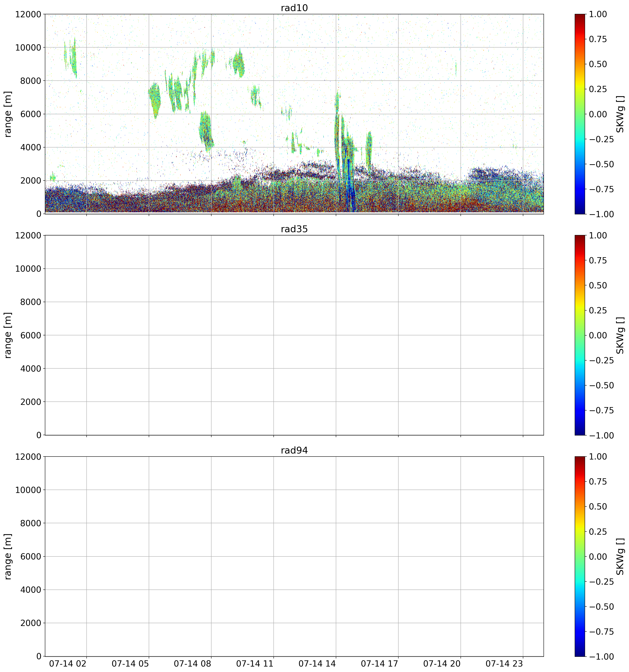Click the 0.00 tick on rad35 colorbar

click(598, 335)
